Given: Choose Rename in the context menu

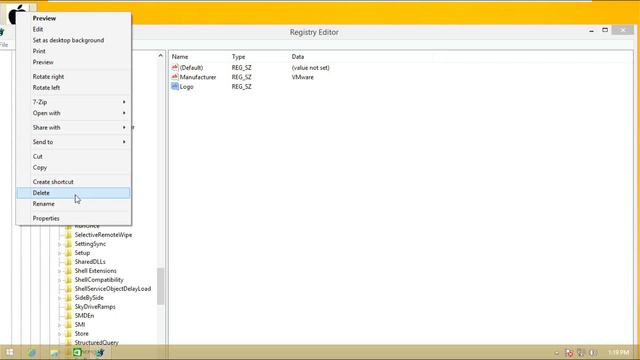Looking at the screenshot, I should (x=73, y=204).
